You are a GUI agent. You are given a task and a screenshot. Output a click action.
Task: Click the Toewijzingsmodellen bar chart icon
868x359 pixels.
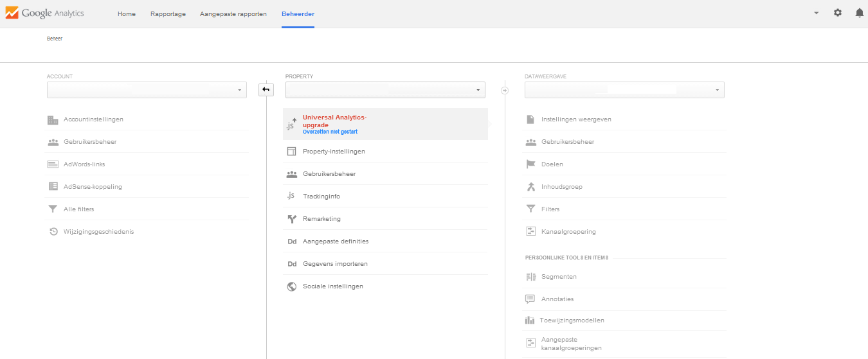530,320
